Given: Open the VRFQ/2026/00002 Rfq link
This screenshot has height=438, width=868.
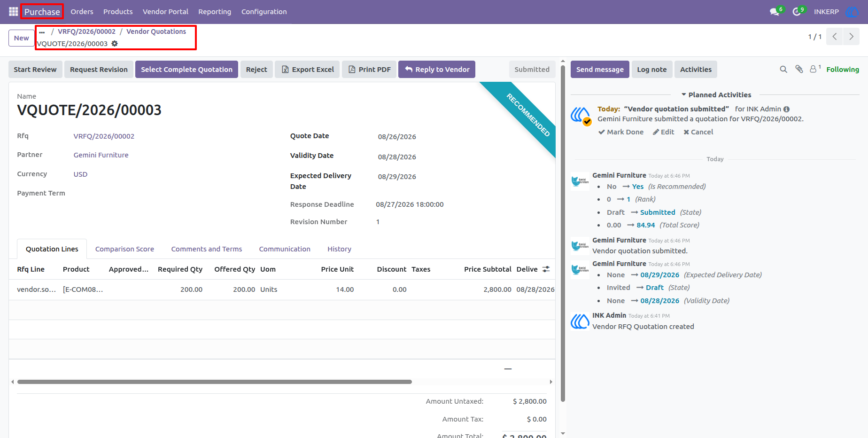Looking at the screenshot, I should point(104,136).
